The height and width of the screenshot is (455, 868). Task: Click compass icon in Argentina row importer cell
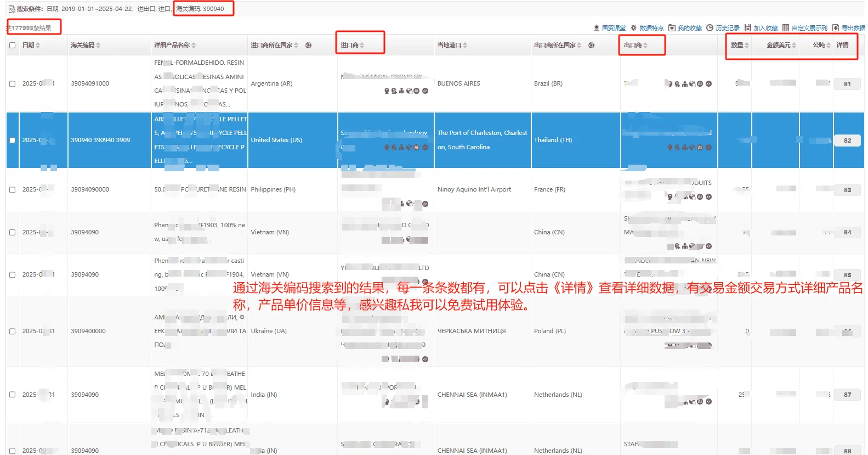pyautogui.click(x=425, y=91)
